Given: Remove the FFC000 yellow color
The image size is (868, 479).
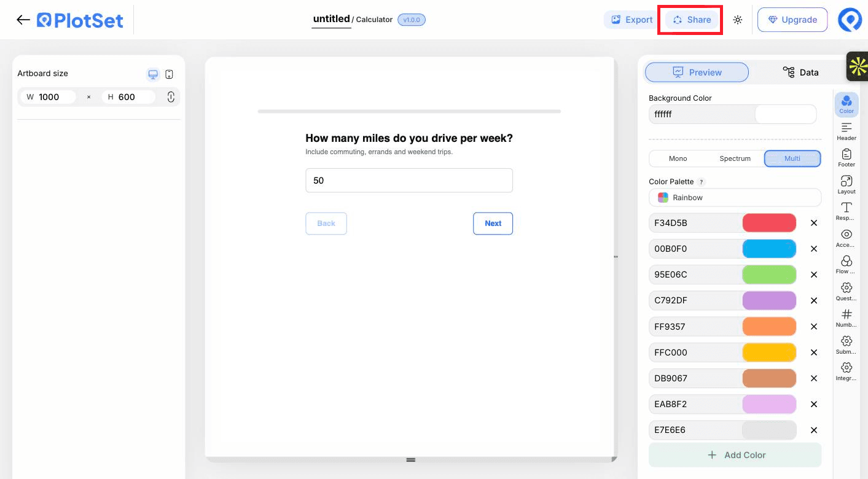Looking at the screenshot, I should click(x=814, y=352).
